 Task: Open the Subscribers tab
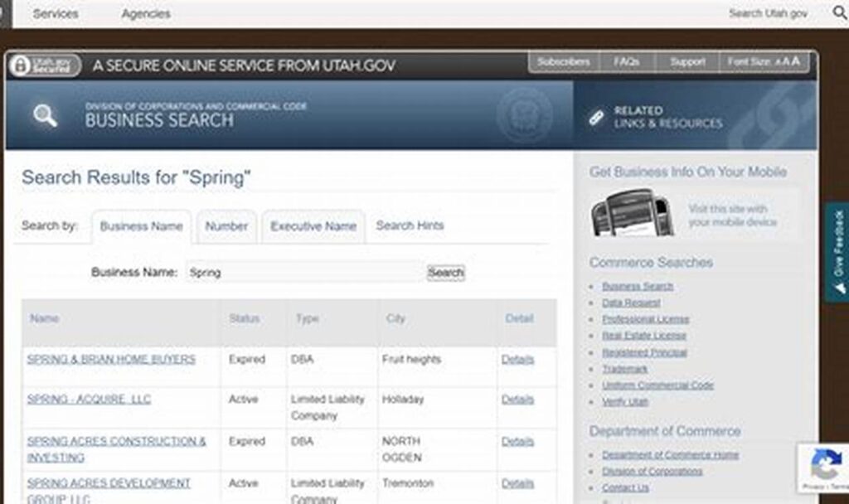point(564,61)
